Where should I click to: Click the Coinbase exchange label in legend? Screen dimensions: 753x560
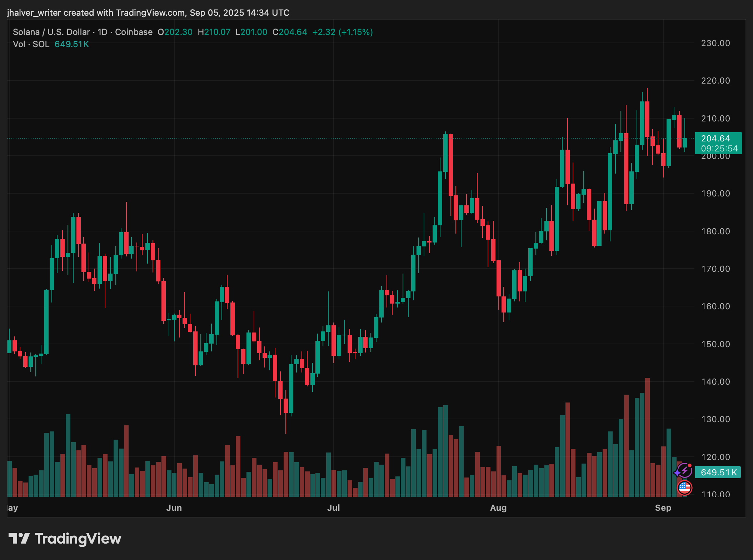point(134,32)
